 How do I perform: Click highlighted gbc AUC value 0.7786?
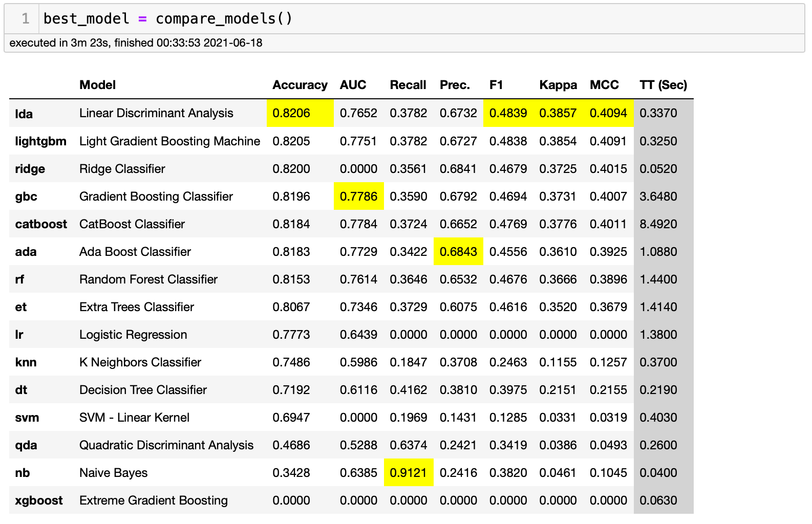(358, 196)
